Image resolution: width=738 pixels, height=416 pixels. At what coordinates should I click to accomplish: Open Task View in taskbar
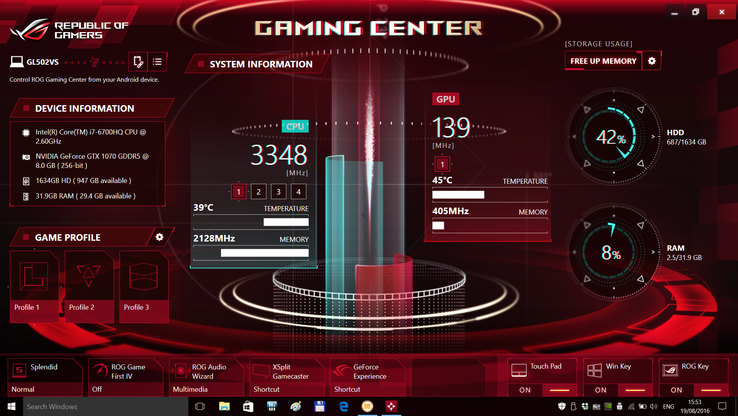click(200, 406)
